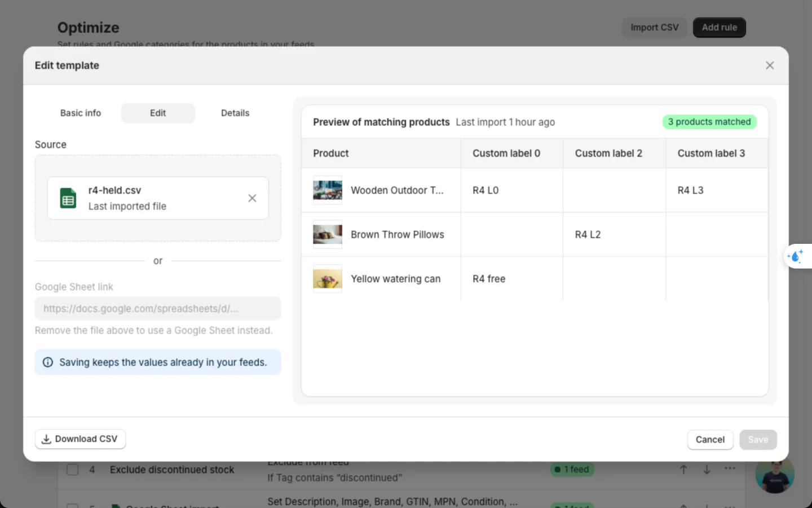Open the sparkle droplet assistant widget

click(x=796, y=256)
